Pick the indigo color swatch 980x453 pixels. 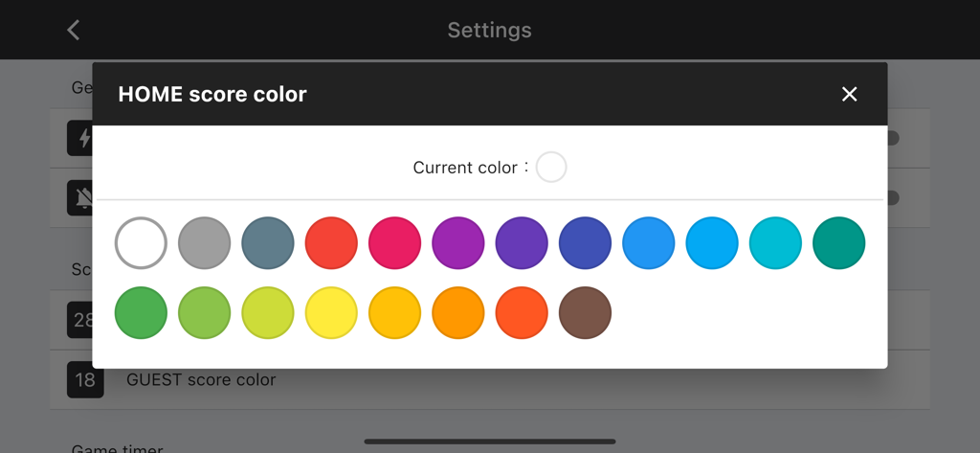585,242
